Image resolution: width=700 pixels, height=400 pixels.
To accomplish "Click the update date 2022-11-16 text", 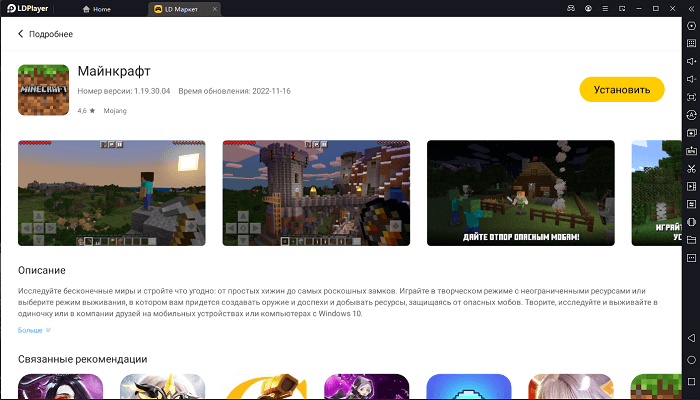I will pos(271,91).
